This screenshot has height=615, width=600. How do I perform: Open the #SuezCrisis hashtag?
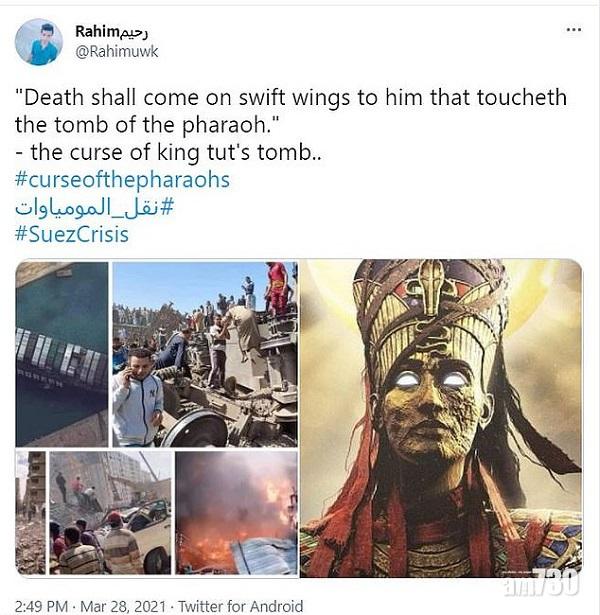72,234
